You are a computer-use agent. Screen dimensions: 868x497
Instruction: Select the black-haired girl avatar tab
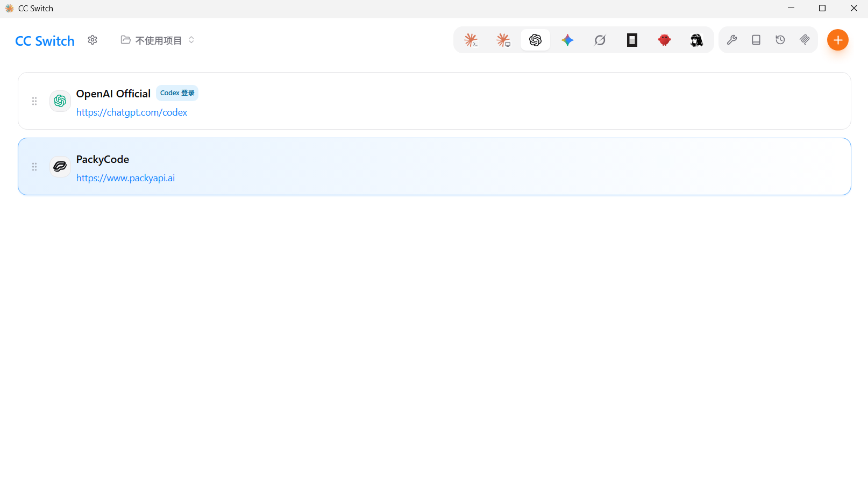pyautogui.click(x=696, y=40)
